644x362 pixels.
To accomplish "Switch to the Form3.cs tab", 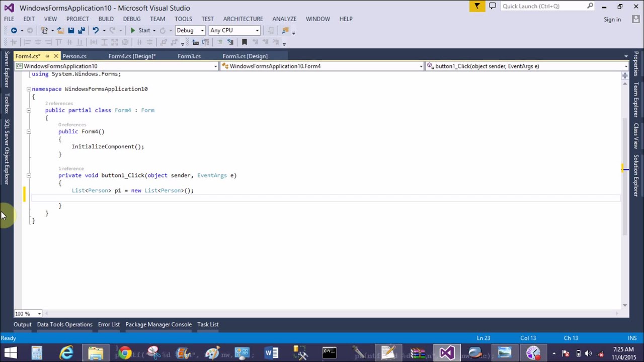I will [189, 56].
